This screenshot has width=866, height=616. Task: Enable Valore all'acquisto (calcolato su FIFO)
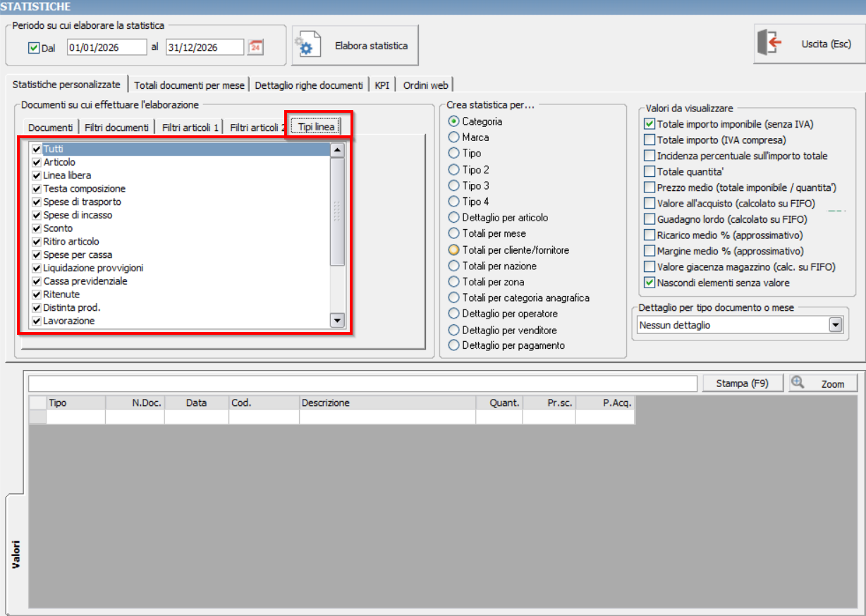(x=649, y=203)
